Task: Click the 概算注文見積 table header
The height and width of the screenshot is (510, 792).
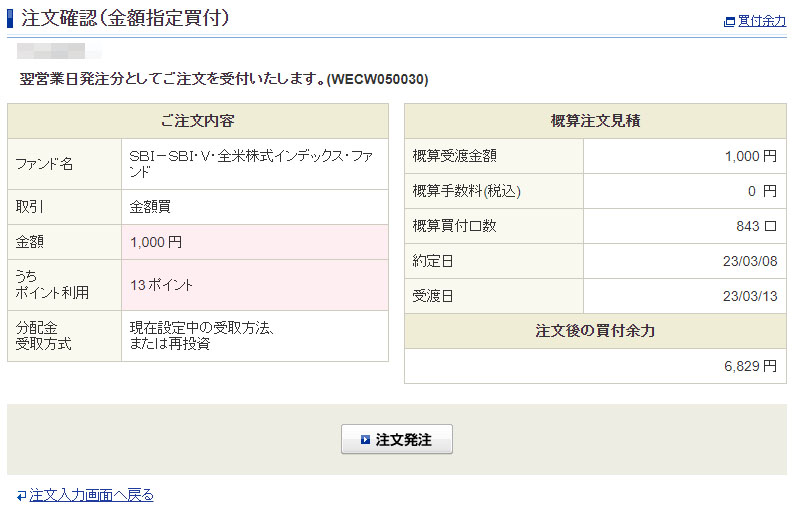Action: 595,121
